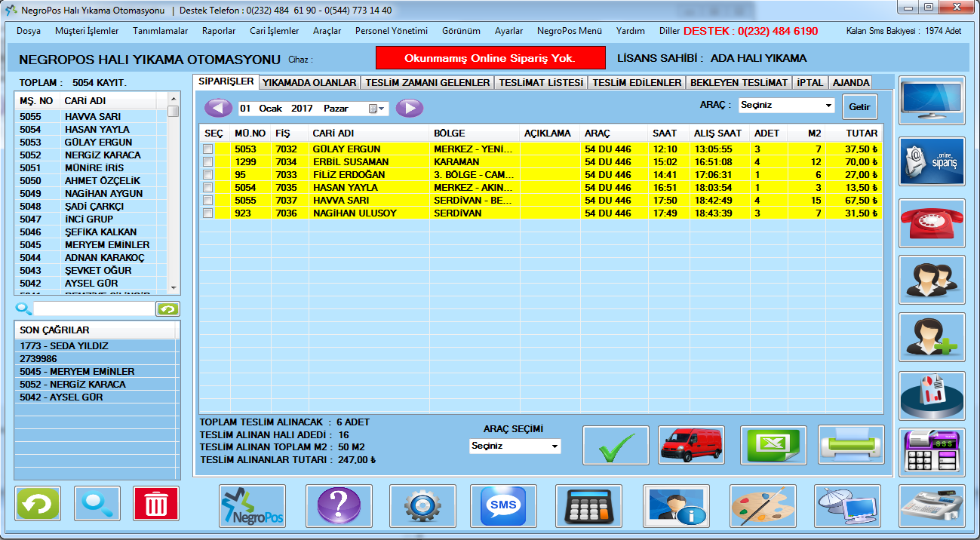980x540 pixels.
Task: Tick checkbox for NAGİHAN ULUSOY order row
Action: pyautogui.click(x=208, y=213)
